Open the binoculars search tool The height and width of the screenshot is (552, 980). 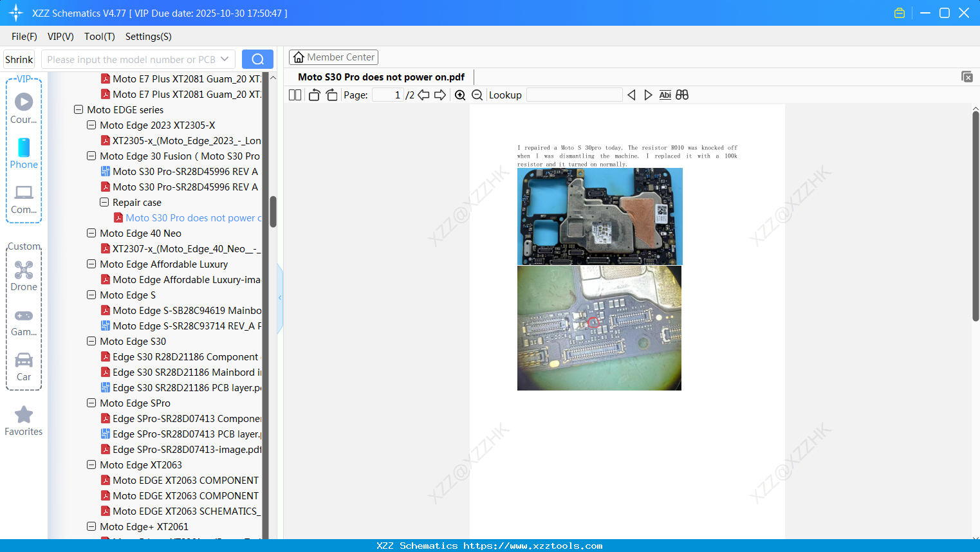pyautogui.click(x=681, y=95)
